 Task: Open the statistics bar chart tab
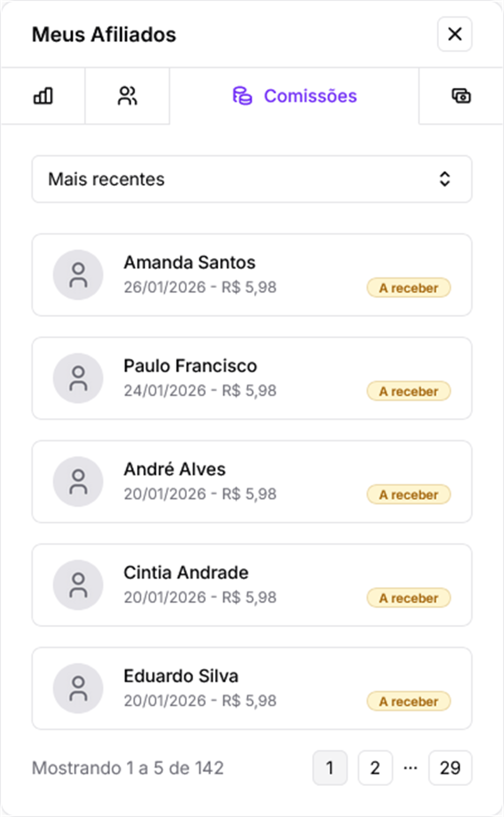pyautogui.click(x=43, y=96)
